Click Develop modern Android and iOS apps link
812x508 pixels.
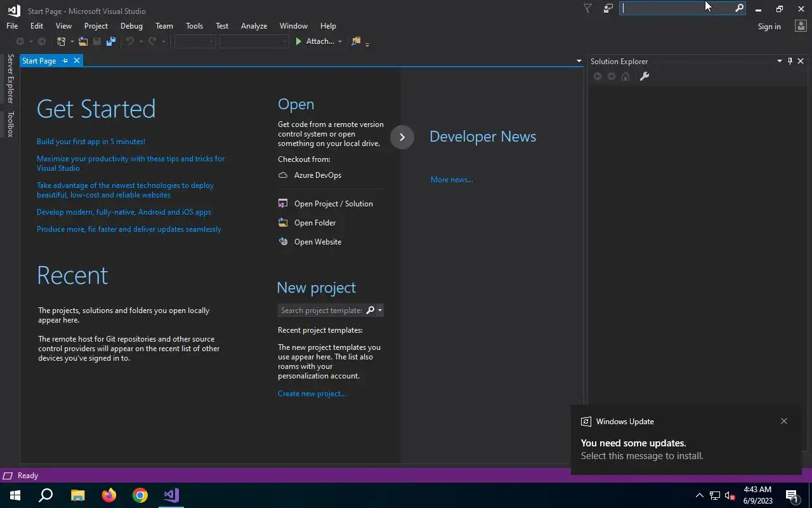point(124,212)
